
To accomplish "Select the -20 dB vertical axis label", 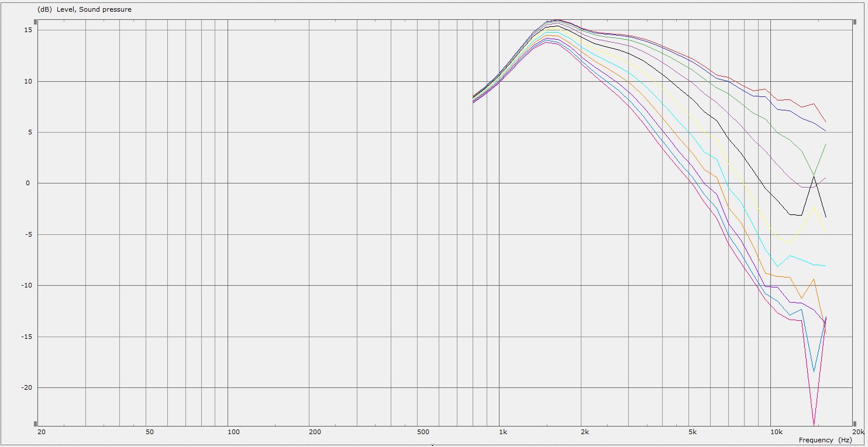I will coord(26,388).
